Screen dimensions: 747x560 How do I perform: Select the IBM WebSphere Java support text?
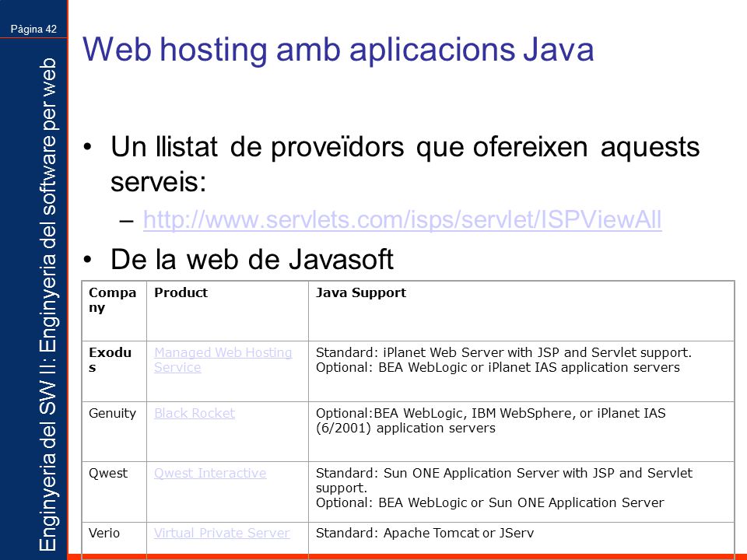point(491,420)
